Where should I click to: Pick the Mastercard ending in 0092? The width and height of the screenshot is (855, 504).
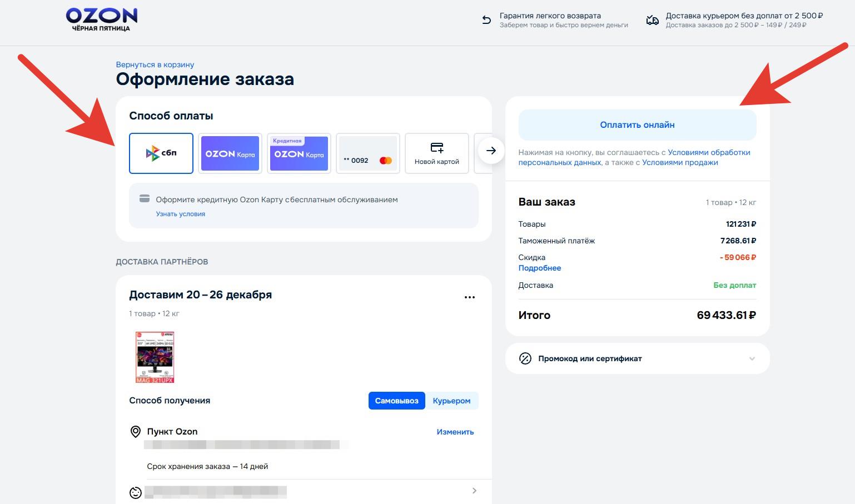point(368,153)
